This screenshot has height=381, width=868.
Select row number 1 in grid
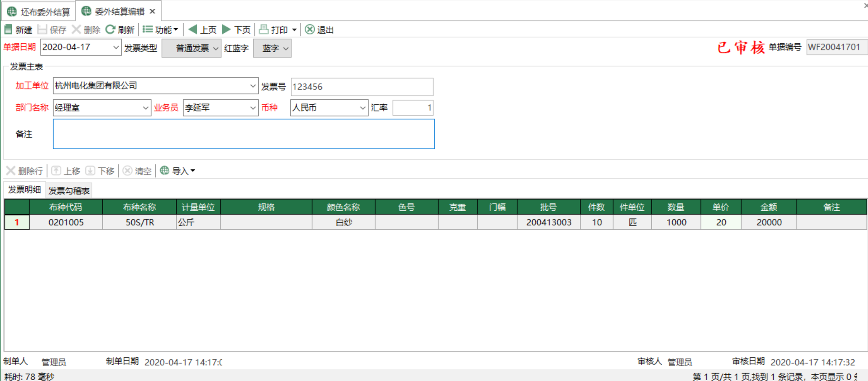[17, 222]
